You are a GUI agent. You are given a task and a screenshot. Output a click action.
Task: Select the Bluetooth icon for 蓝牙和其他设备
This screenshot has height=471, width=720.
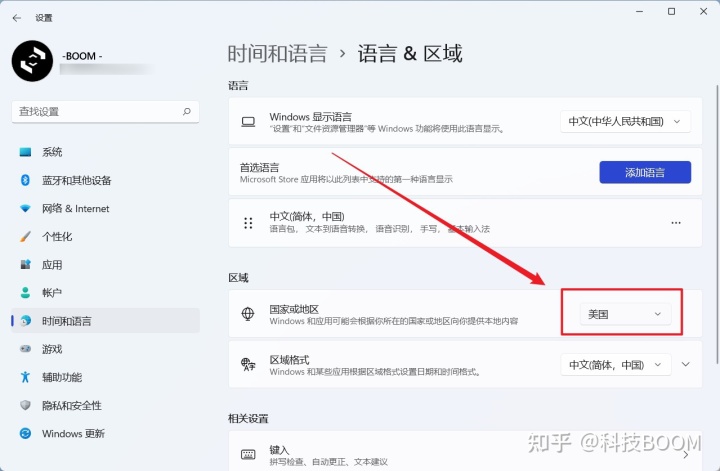(x=25, y=180)
